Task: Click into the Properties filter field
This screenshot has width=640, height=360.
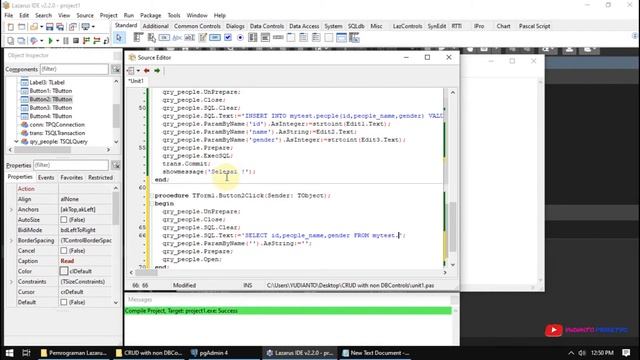Action: click(71, 165)
